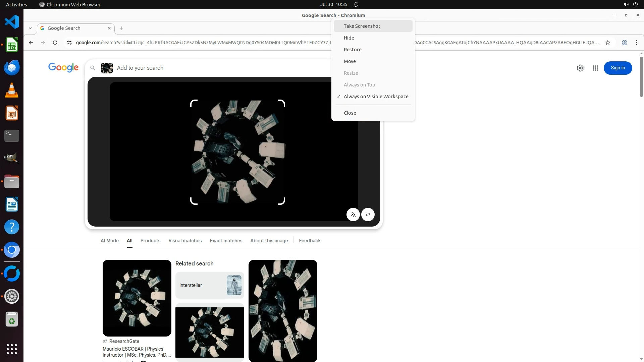Toggle Always on Visible Workspace option

376,97
